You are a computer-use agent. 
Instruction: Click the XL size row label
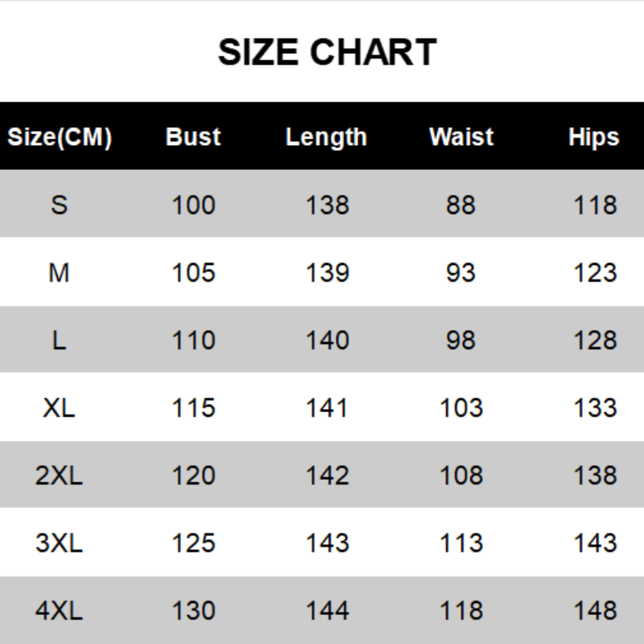pos(60,408)
